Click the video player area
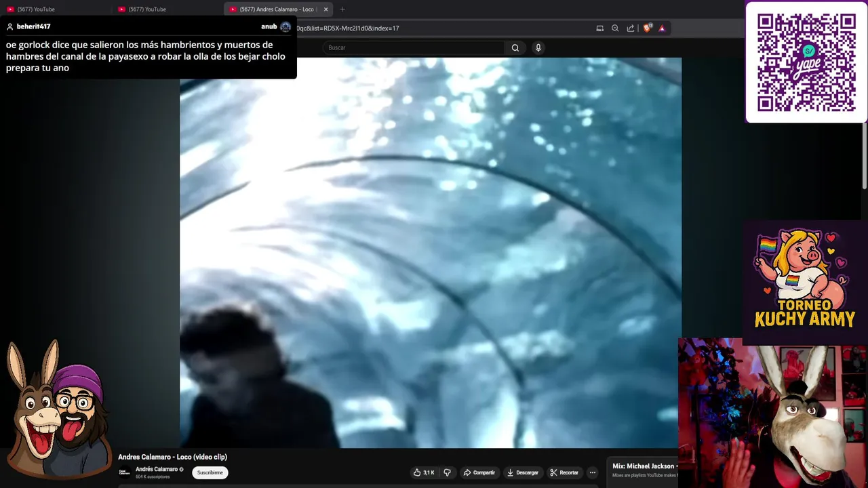868x488 pixels. click(431, 252)
